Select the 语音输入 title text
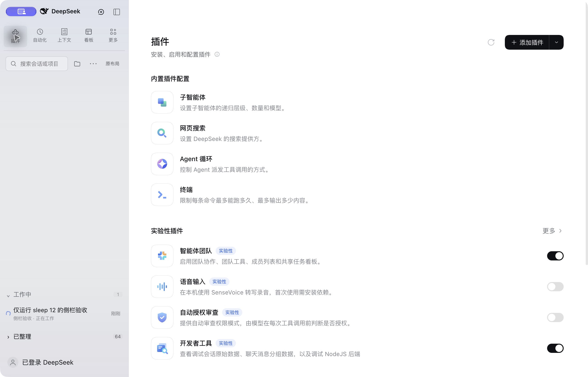 click(193, 282)
